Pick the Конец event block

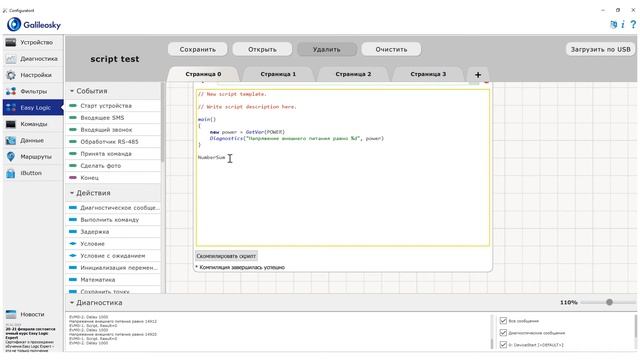pyautogui.click(x=113, y=178)
